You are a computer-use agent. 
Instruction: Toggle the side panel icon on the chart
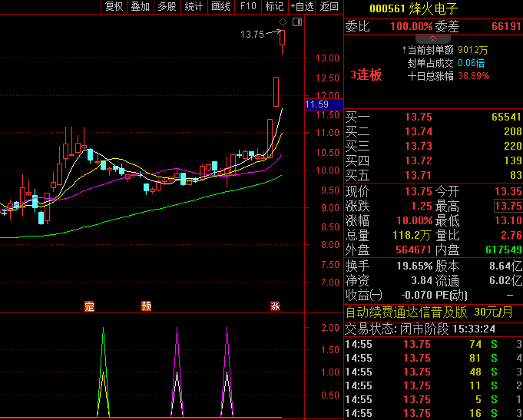coord(297,22)
